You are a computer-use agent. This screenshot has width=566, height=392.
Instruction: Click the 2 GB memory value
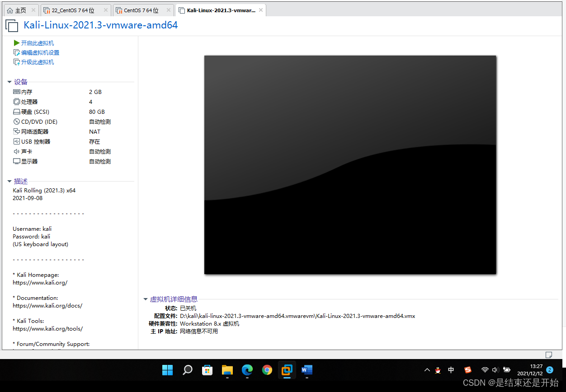(95, 92)
